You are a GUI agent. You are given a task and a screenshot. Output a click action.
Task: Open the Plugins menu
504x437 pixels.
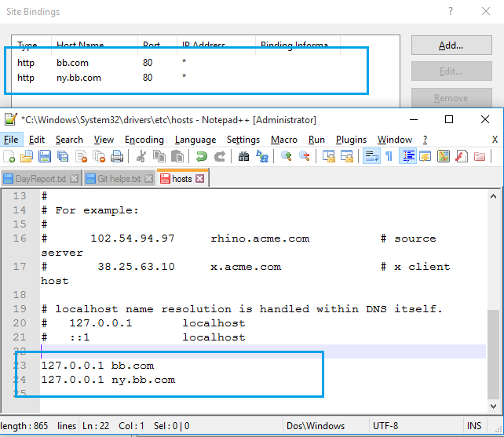pyautogui.click(x=351, y=140)
